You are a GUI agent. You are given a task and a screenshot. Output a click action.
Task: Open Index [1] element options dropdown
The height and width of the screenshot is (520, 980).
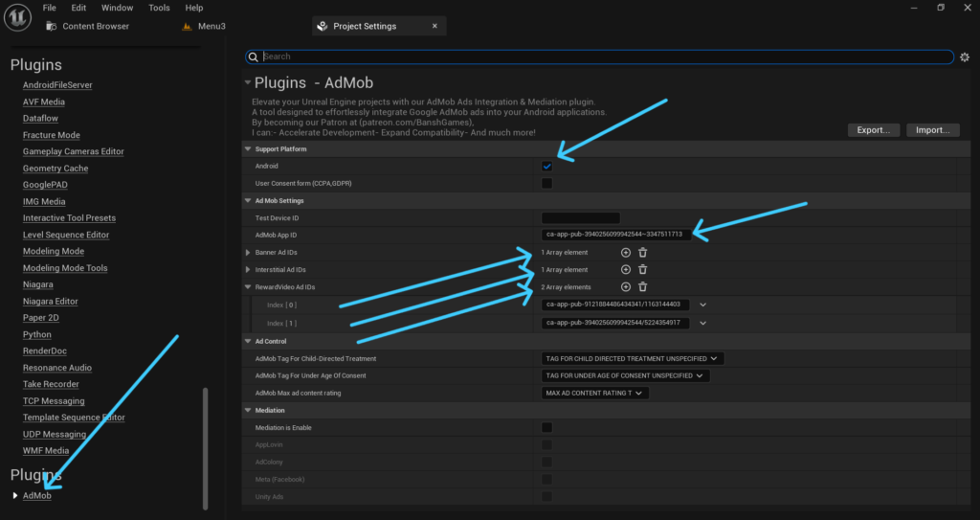[x=703, y=323]
